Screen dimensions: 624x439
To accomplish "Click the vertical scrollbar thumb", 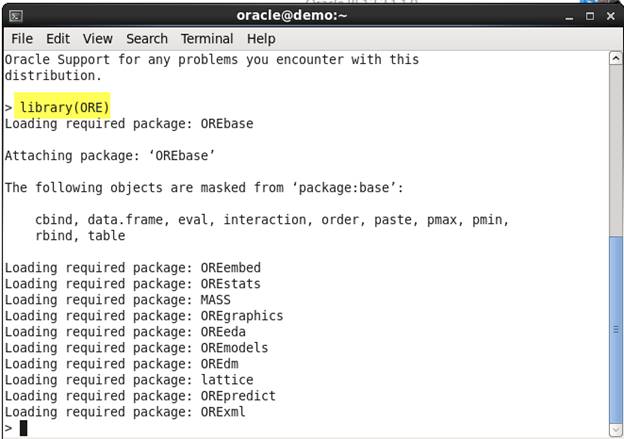I will coord(615,330).
